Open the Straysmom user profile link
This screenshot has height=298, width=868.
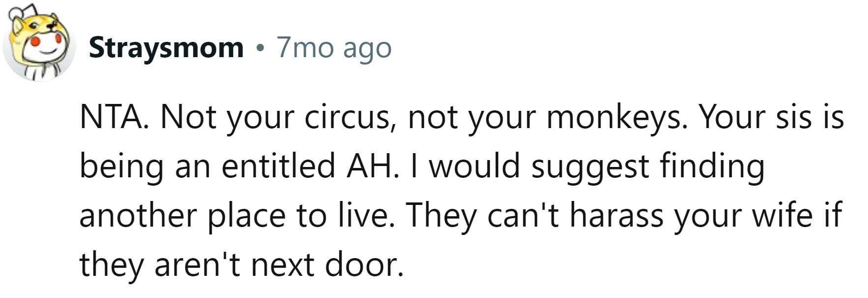pos(166,48)
